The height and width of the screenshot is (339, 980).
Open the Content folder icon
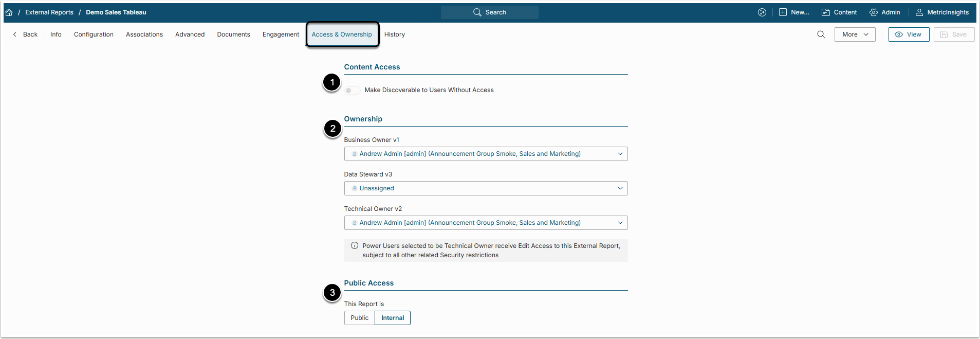(x=826, y=12)
